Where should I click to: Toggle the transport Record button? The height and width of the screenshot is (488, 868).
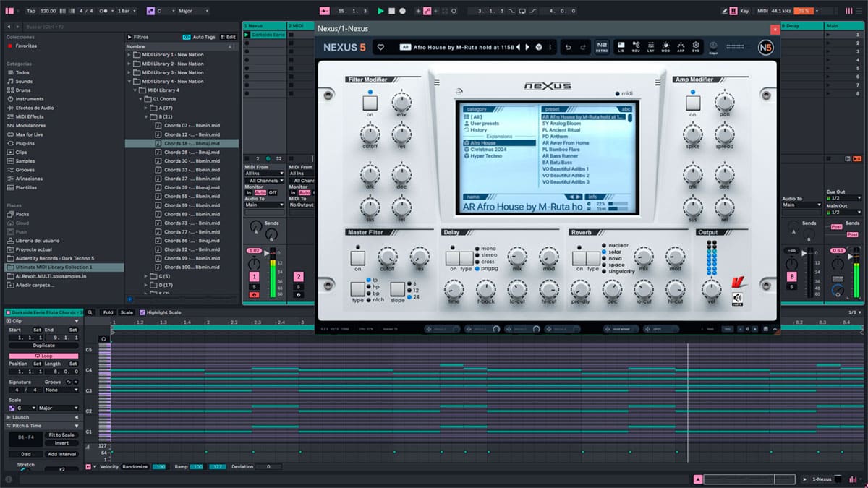click(x=402, y=11)
